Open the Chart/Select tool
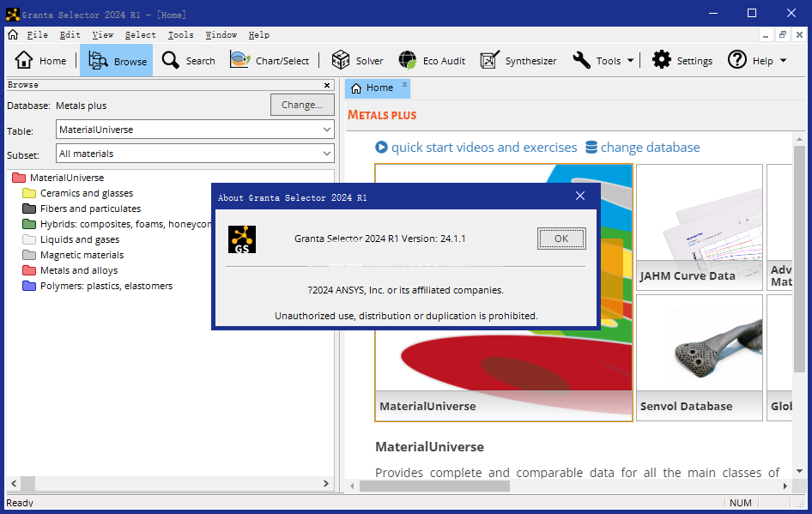This screenshot has height=514, width=812. tap(270, 61)
